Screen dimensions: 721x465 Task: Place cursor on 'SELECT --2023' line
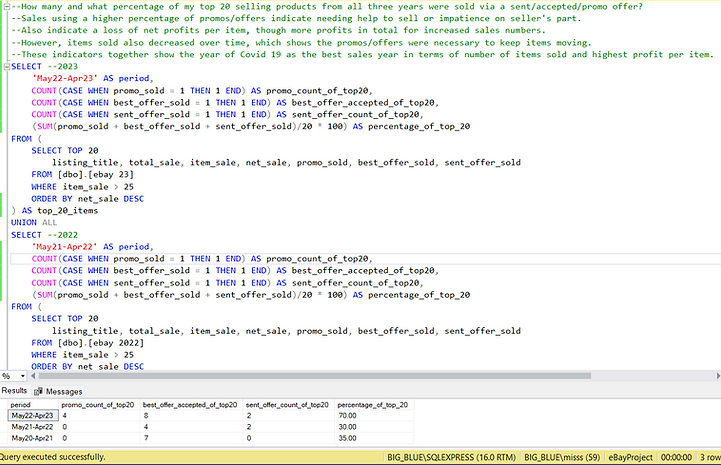click(45, 66)
